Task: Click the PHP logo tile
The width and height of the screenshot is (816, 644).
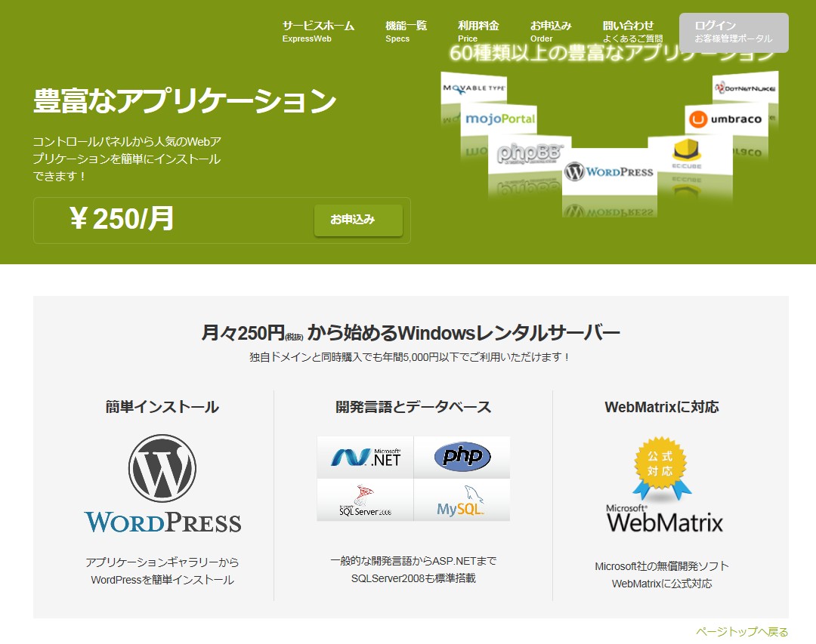Action: click(x=462, y=458)
